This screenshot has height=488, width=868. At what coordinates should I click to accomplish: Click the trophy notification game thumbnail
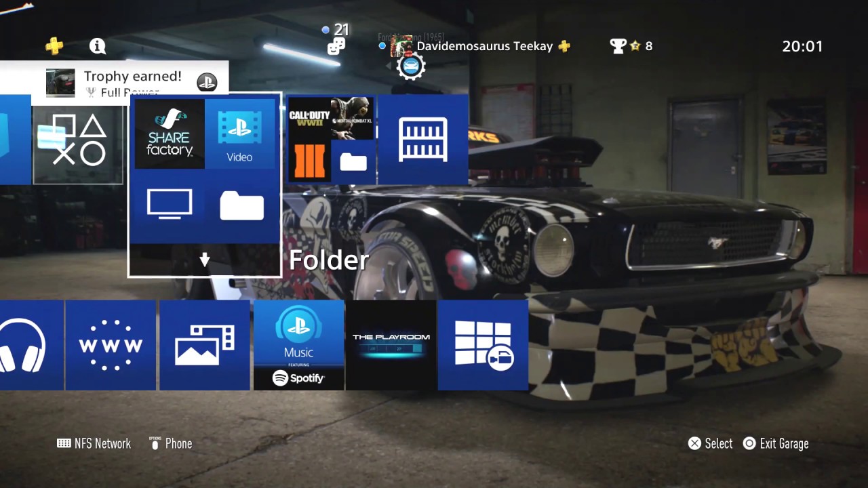click(x=60, y=83)
